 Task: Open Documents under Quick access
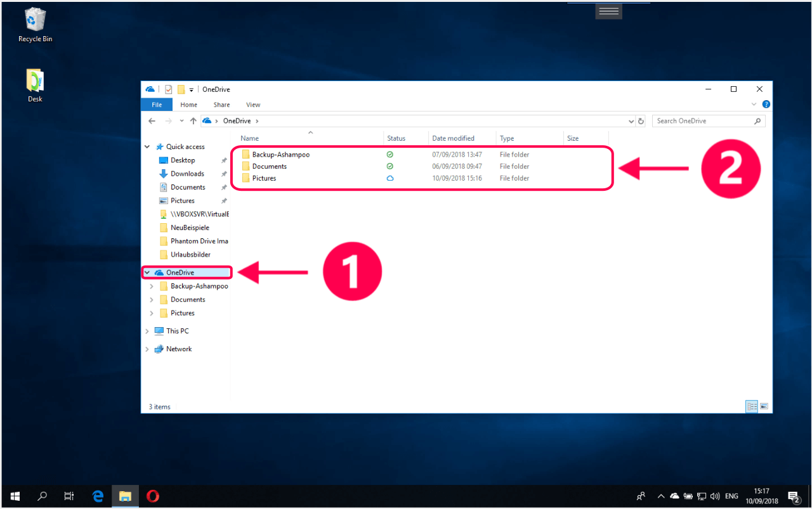click(x=188, y=188)
